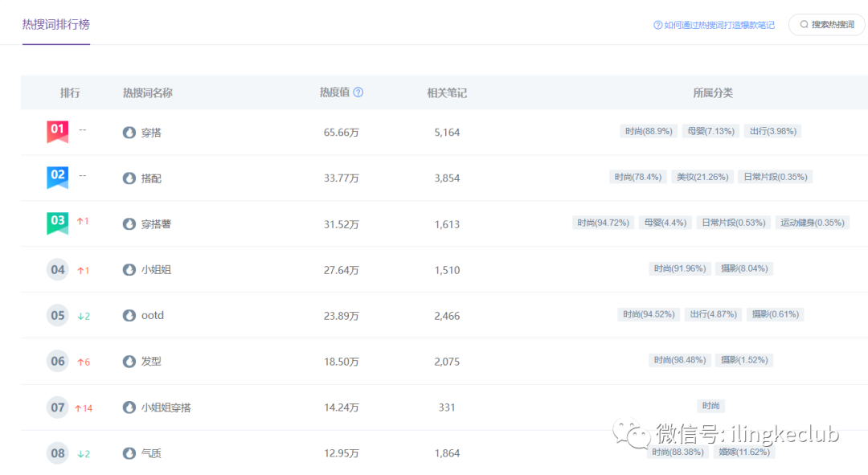Click the help icon next to 热度值

point(358,92)
